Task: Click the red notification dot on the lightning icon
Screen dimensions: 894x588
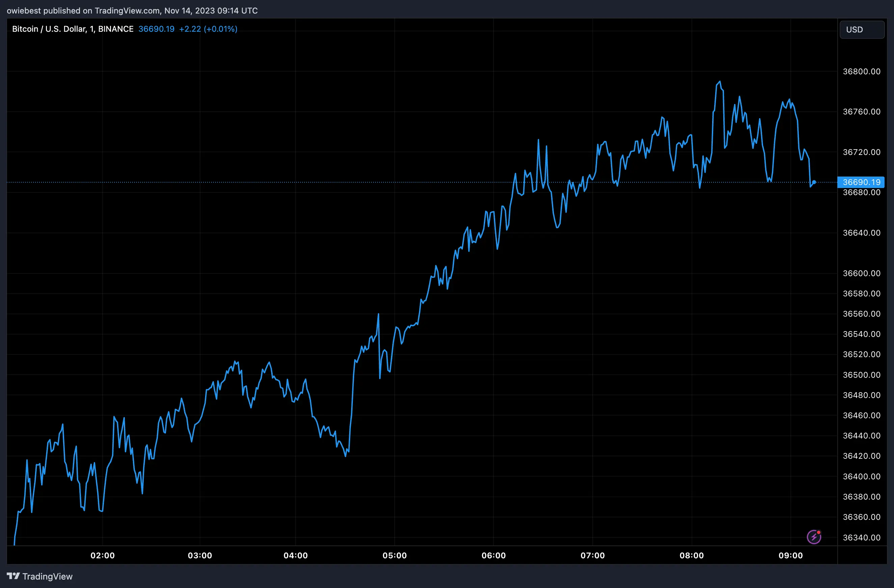Action: tap(818, 532)
